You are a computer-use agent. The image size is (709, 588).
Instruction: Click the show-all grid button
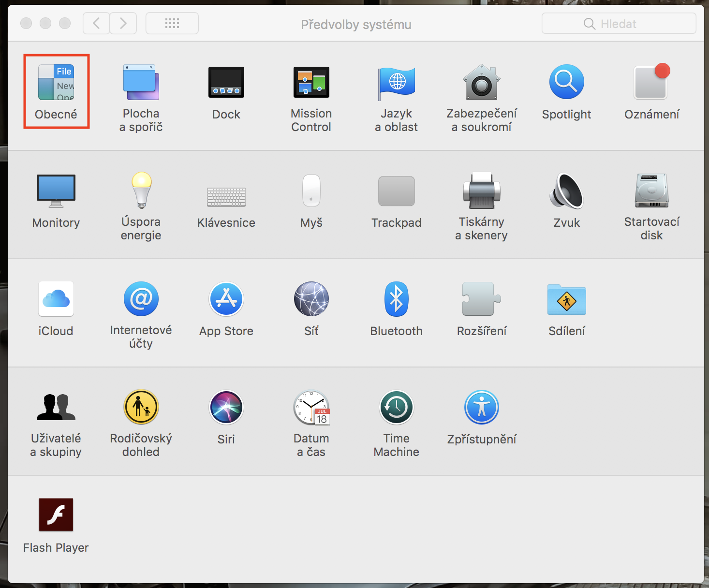click(x=172, y=23)
